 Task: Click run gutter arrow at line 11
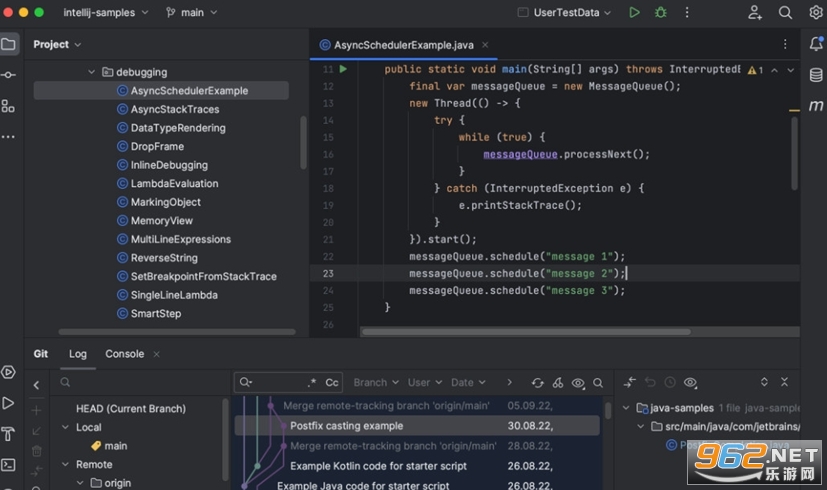[x=343, y=69]
